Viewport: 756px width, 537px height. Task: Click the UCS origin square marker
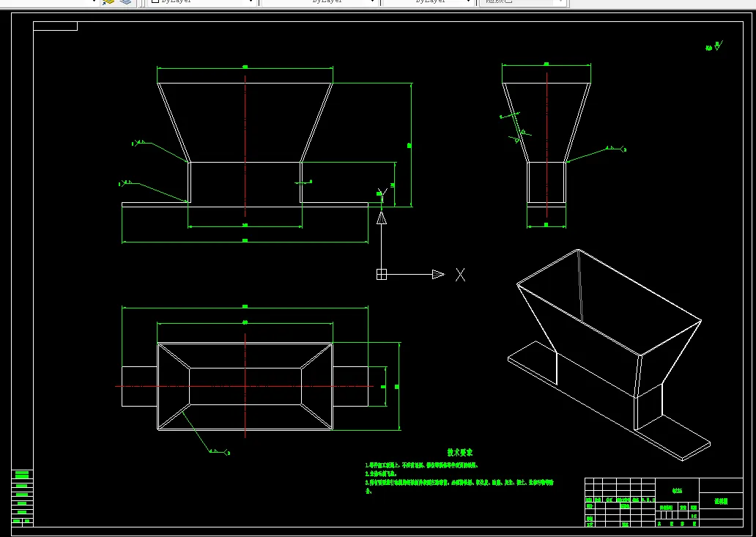click(x=382, y=274)
